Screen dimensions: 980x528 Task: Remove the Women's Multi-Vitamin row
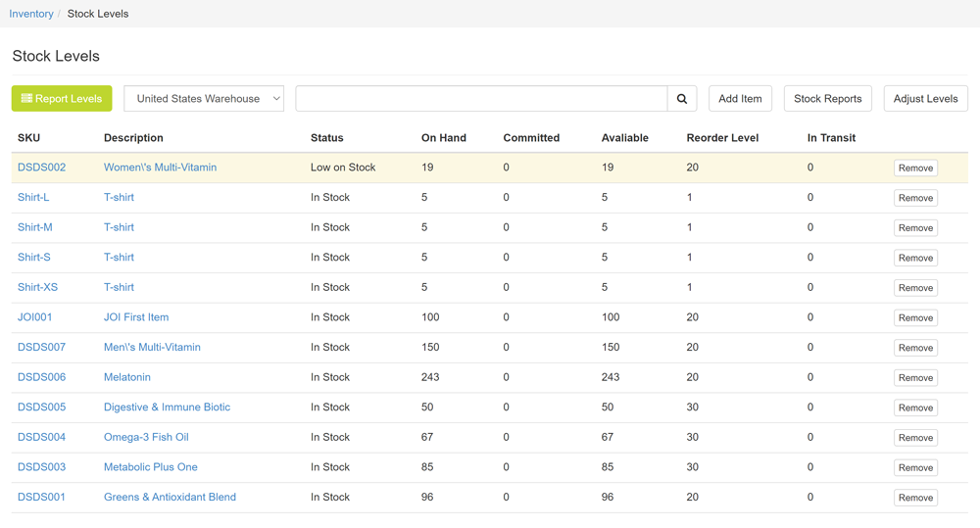point(915,168)
